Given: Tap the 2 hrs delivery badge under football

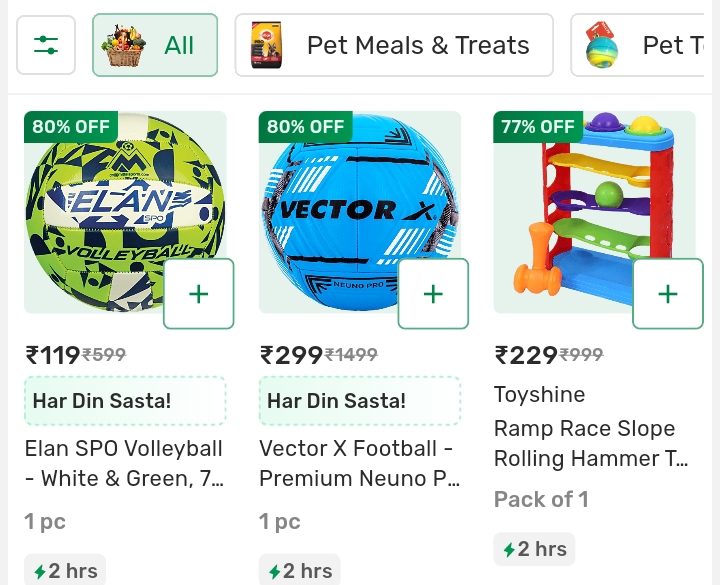Looking at the screenshot, I should click(x=300, y=571).
